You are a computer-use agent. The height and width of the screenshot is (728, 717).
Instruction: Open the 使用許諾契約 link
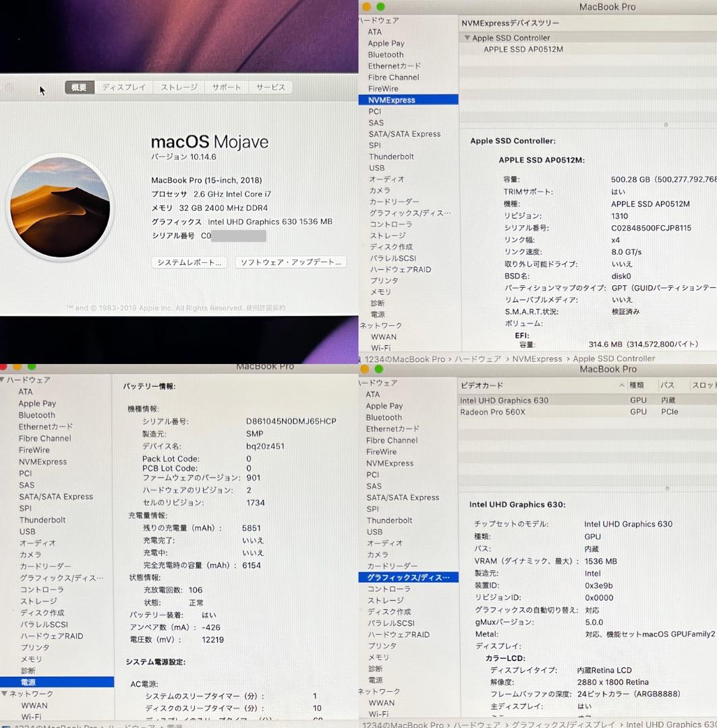click(266, 308)
